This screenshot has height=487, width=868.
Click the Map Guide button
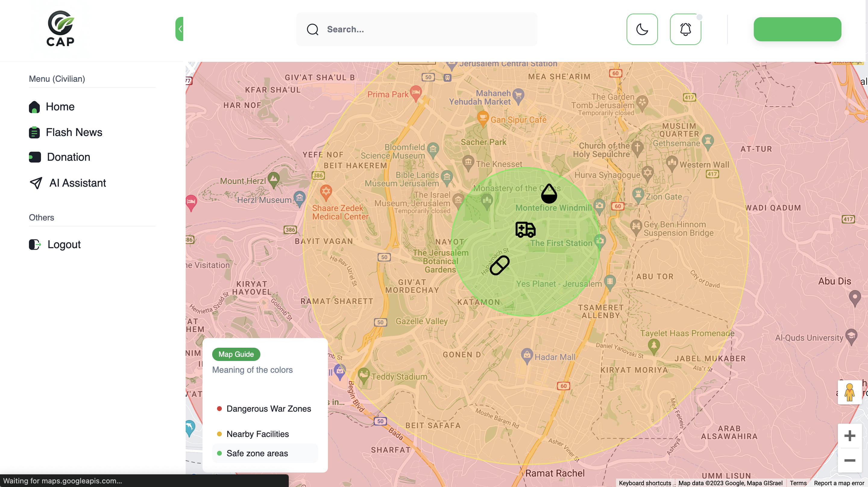pyautogui.click(x=236, y=354)
